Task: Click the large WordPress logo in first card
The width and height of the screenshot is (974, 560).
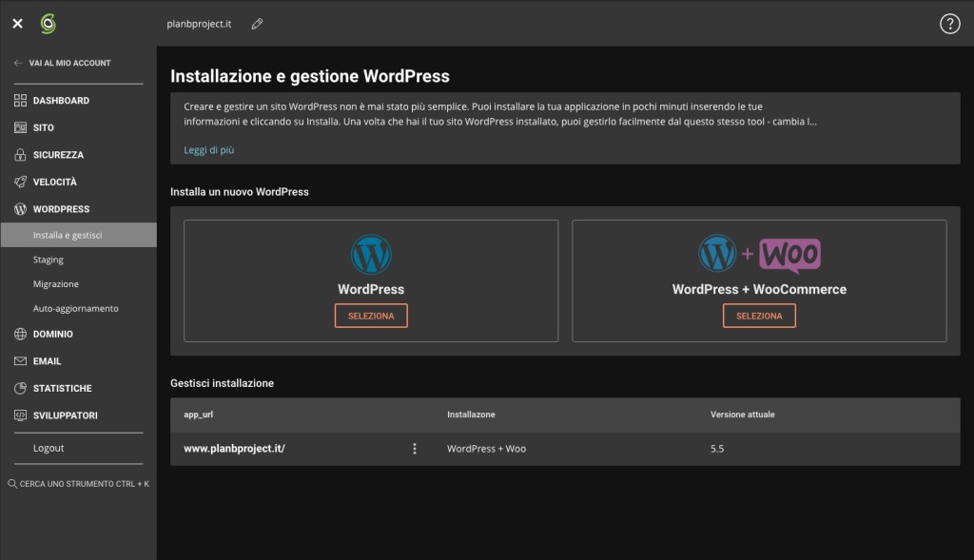Action: pyautogui.click(x=371, y=255)
